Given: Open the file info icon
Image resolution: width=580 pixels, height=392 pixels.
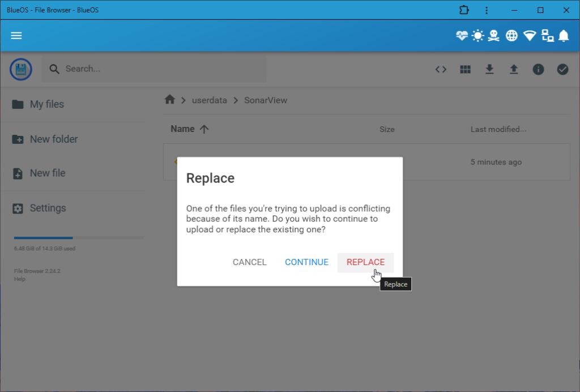Looking at the screenshot, I should coord(538,69).
